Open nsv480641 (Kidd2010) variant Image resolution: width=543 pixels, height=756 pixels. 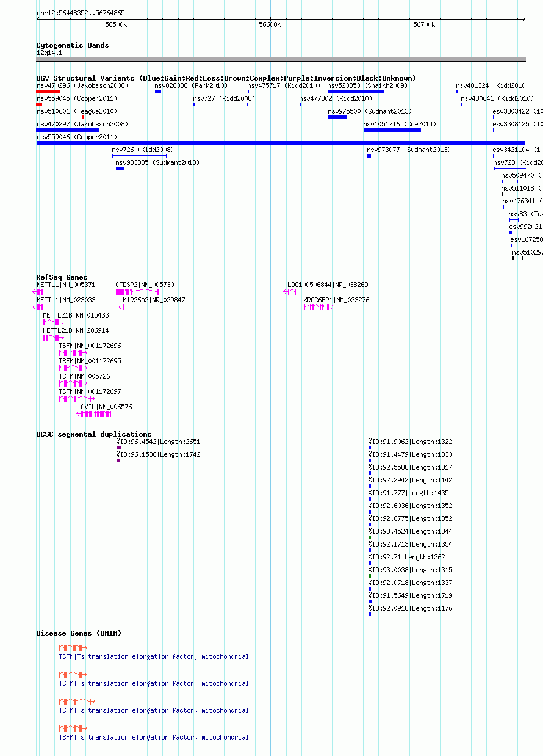pos(497,99)
